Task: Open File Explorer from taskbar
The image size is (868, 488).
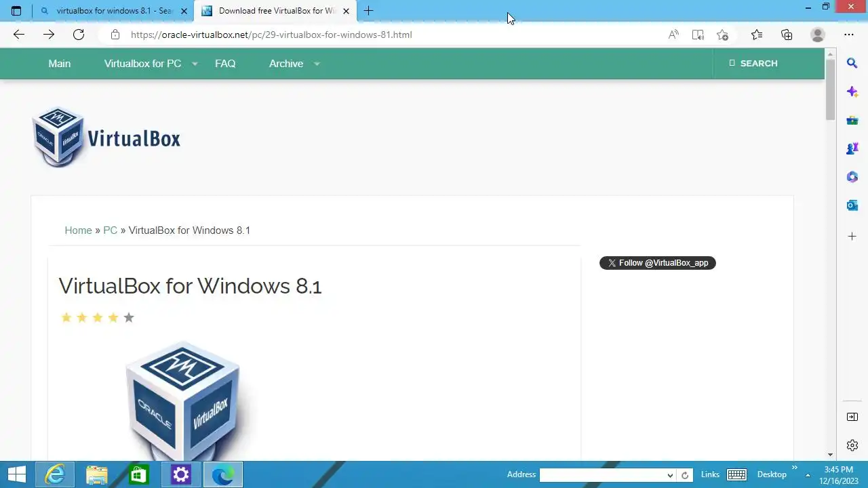Action: point(96,474)
